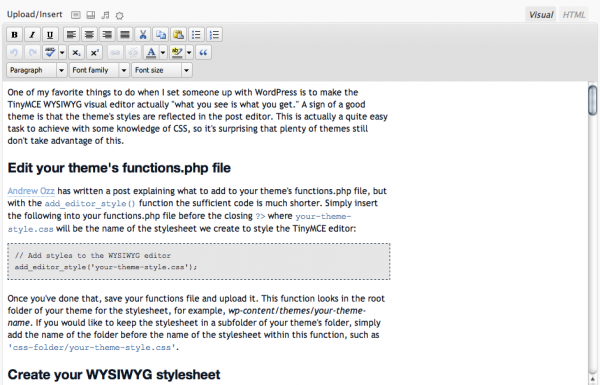Viewport: 600px width, 385px height.
Task: Click the Redo arrow icon
Action: pos(33,52)
